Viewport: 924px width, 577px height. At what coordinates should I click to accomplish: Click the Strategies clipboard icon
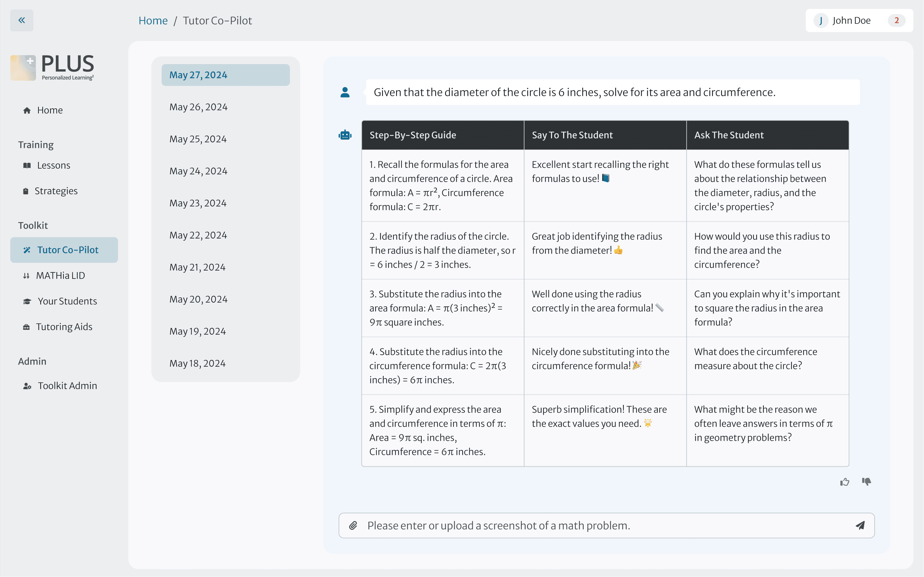click(x=26, y=191)
